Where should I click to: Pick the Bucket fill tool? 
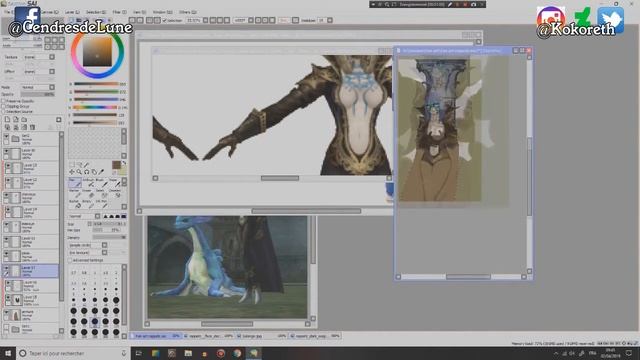click(75, 204)
